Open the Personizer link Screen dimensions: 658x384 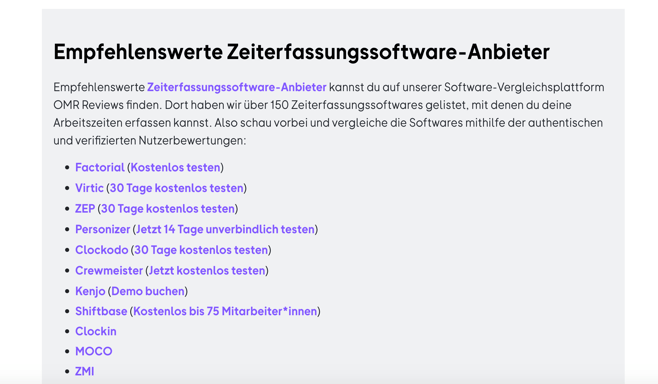point(103,229)
